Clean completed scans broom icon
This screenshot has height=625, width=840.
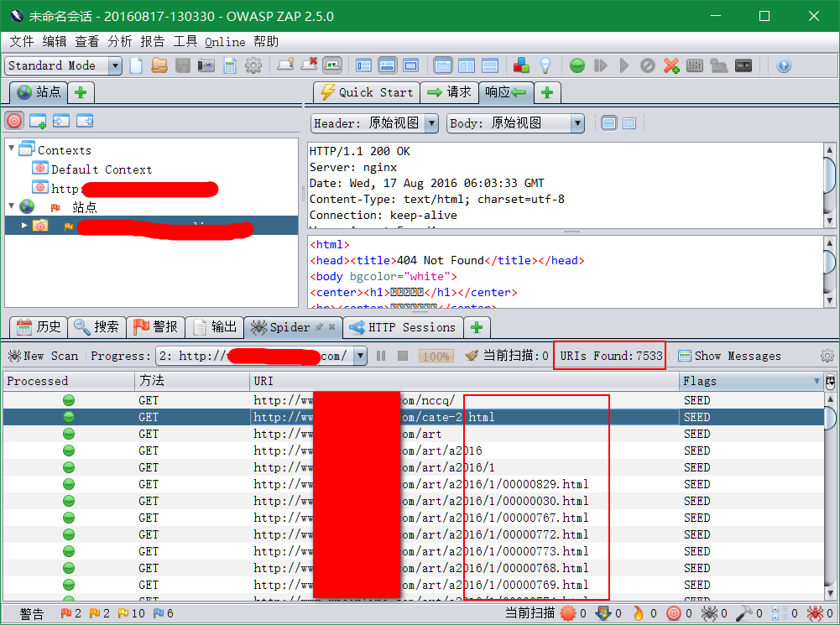tap(472, 356)
